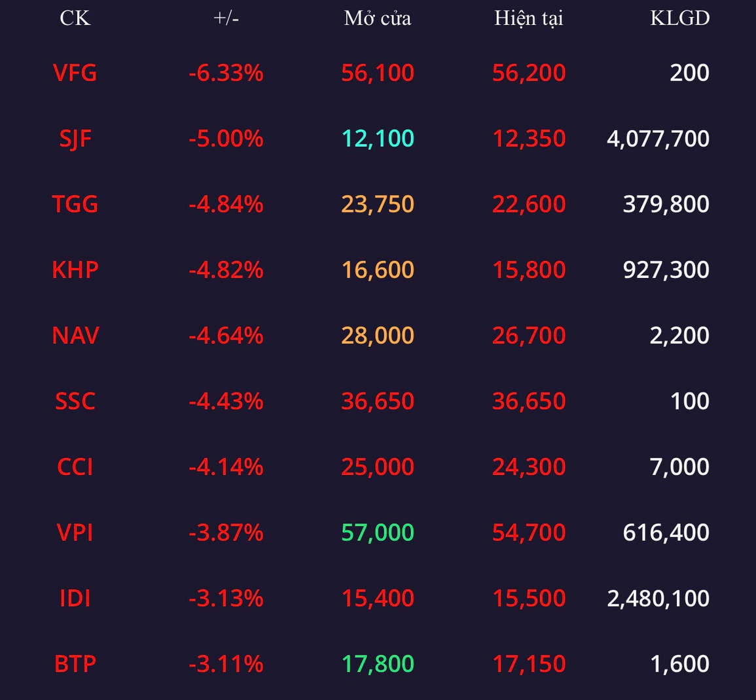This screenshot has height=700, width=756.
Task: Open the NAV stock entry
Action: [75, 336]
